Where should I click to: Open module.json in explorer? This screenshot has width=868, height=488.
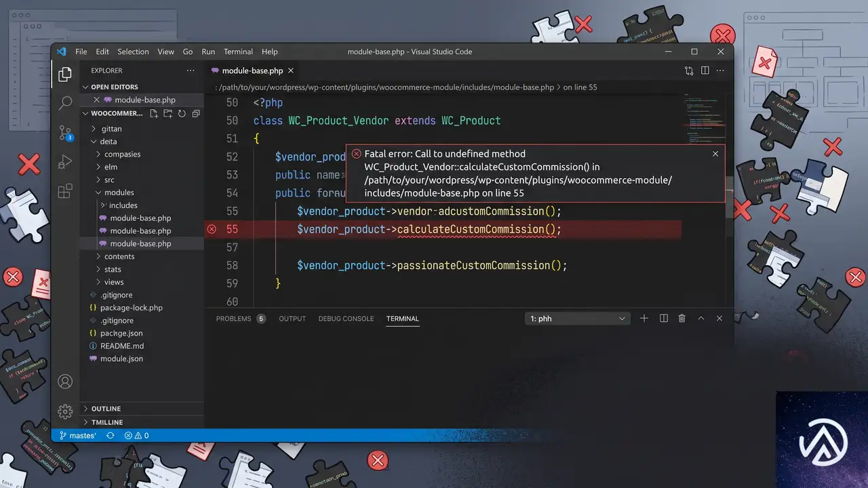pyautogui.click(x=121, y=359)
